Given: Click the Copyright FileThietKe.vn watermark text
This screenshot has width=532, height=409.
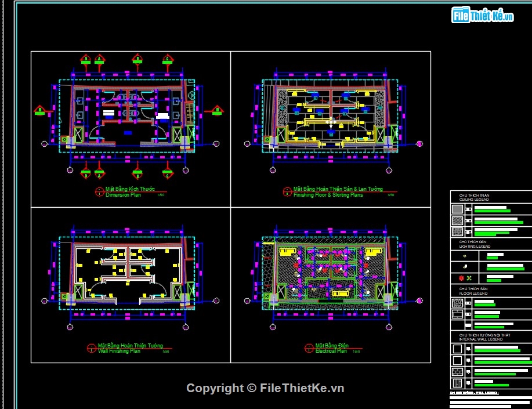Looking at the screenshot, I should point(265,388).
